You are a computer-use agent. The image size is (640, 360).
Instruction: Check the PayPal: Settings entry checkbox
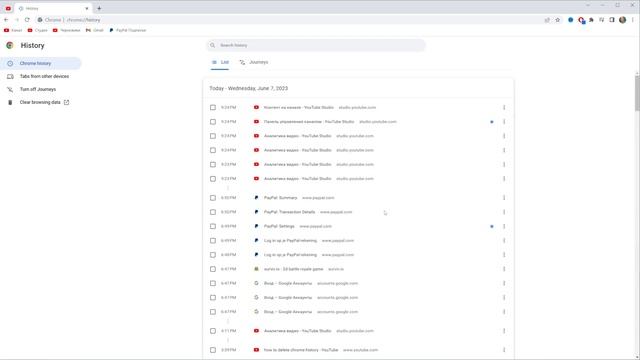(213, 226)
